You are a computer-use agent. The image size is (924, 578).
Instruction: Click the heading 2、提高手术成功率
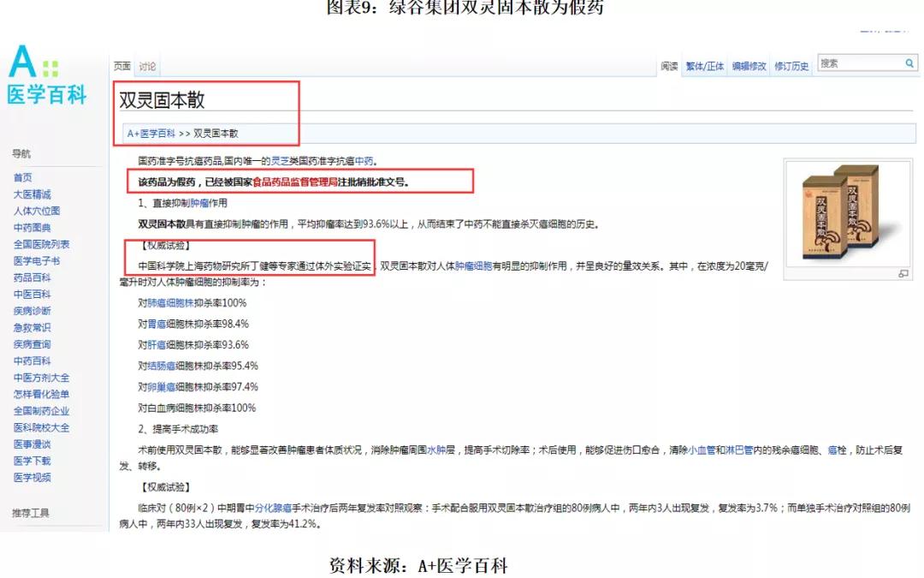(x=178, y=429)
